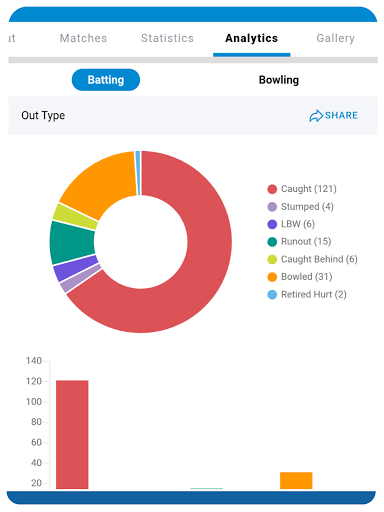The image size is (384, 512).
Task: Click the teal Runout donut segment
Action: tap(72, 242)
